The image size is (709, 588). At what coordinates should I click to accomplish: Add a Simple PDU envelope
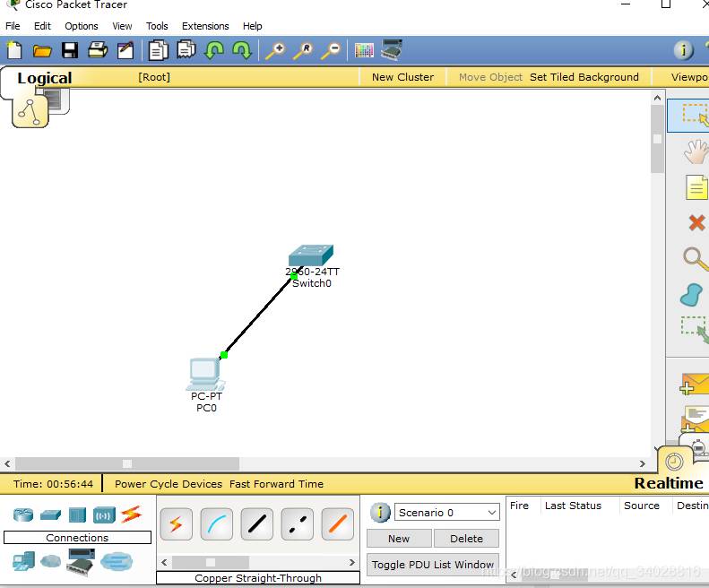click(695, 384)
